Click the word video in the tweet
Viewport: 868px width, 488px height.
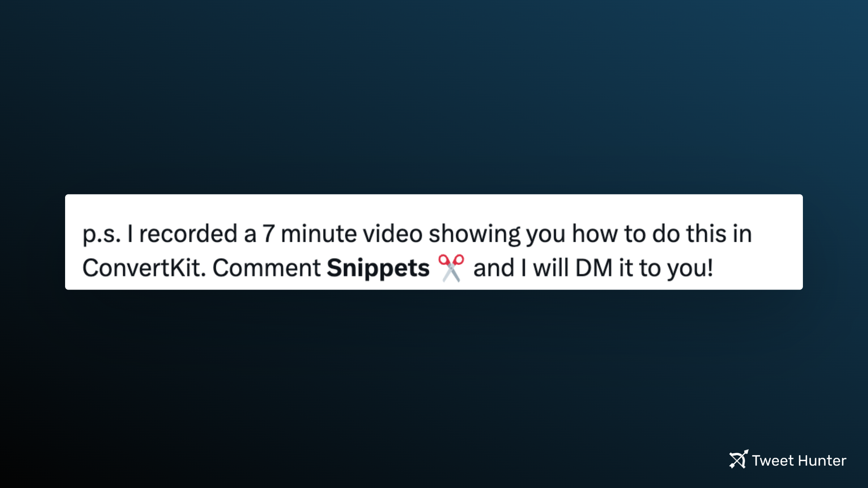pyautogui.click(x=393, y=234)
